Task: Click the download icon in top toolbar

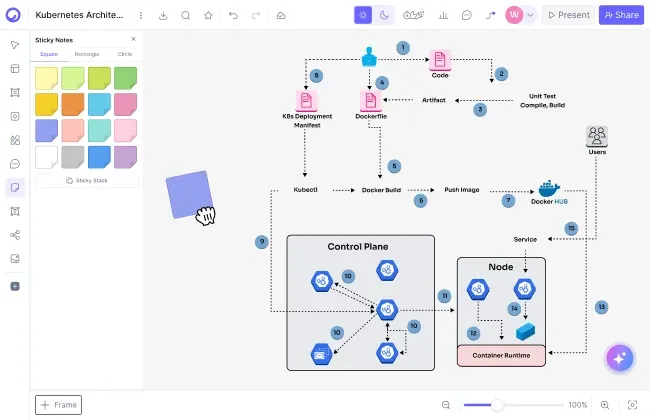Action: (163, 15)
